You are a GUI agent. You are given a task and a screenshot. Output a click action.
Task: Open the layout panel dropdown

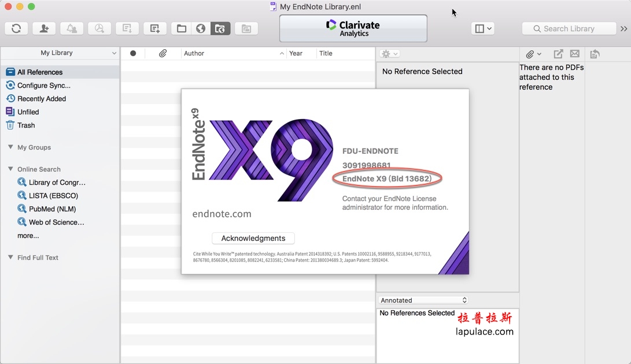pyautogui.click(x=483, y=28)
